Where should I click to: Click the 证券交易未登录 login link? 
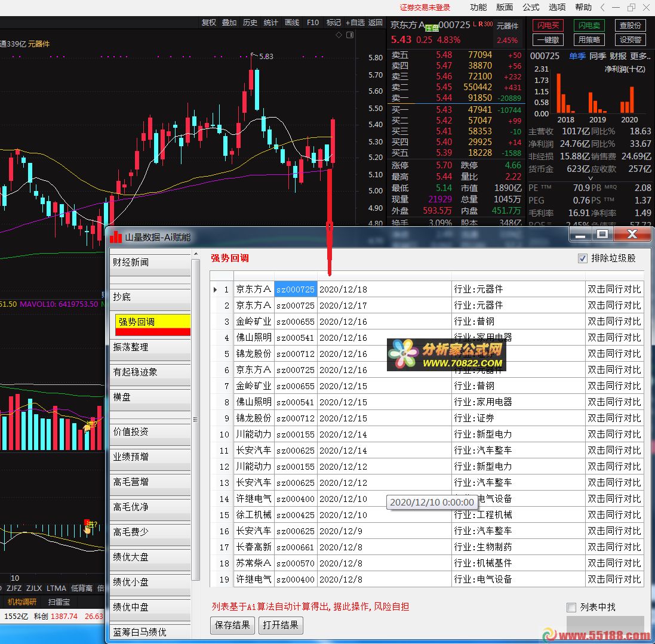425,8
